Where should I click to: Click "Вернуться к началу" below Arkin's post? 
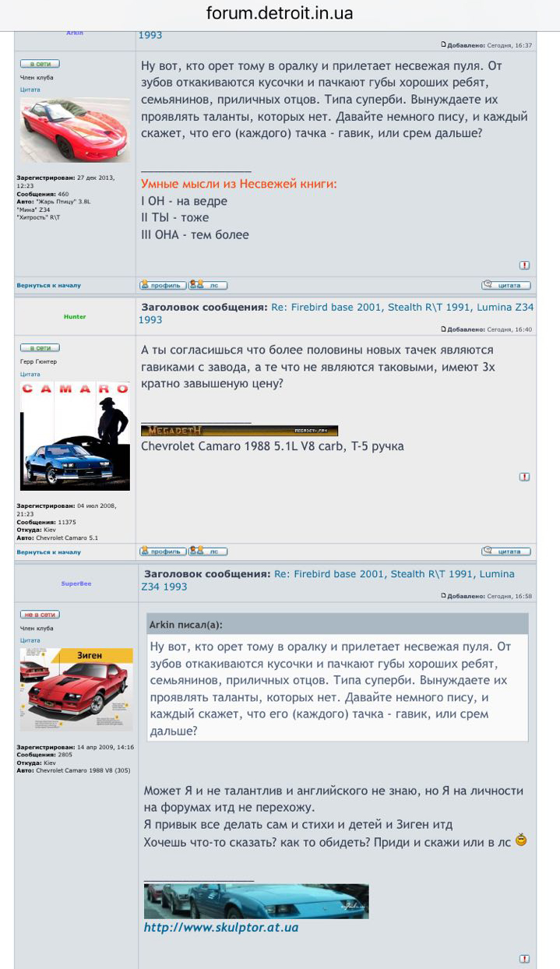(48, 286)
